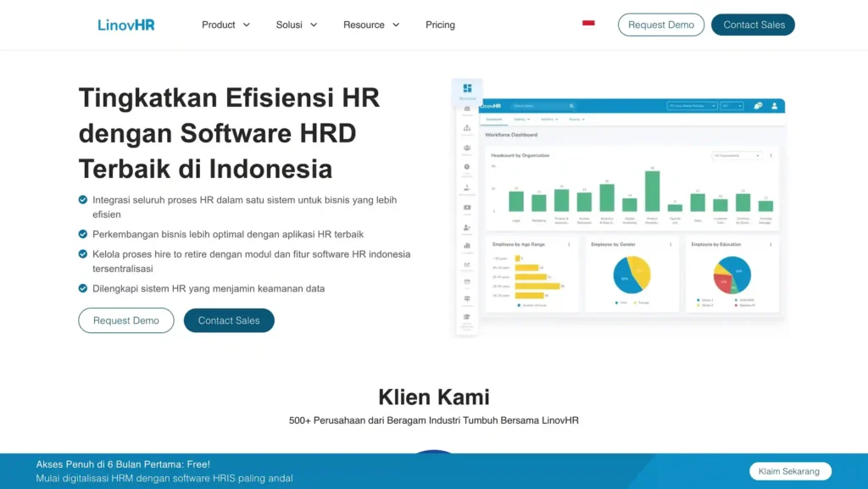The height and width of the screenshot is (489, 868).
Task: Open the small language dropdown in the dashboard preview header
Action: click(732, 106)
